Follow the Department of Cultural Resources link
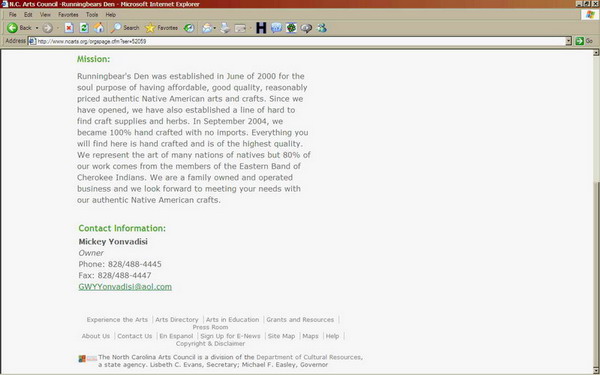This screenshot has height=375, width=600. pos(308,357)
